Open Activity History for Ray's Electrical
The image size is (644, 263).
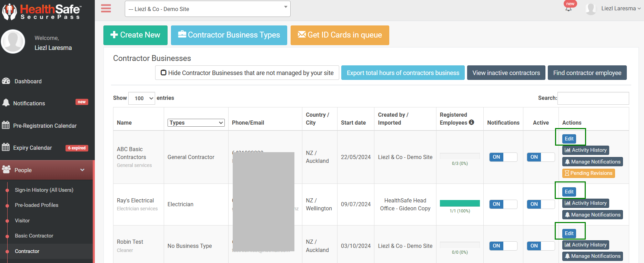click(586, 203)
